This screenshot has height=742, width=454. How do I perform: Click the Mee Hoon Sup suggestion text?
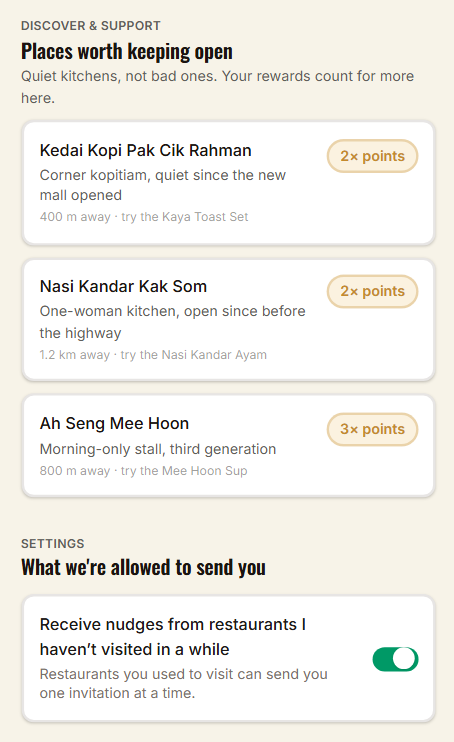(x=143, y=471)
